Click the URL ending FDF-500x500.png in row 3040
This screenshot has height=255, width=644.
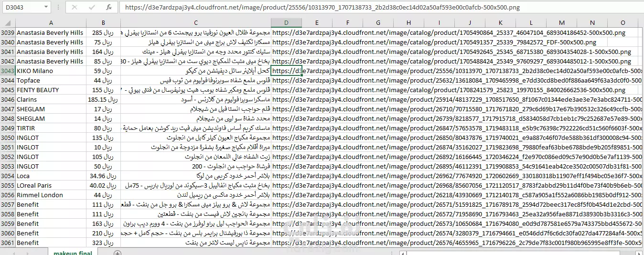point(434,42)
